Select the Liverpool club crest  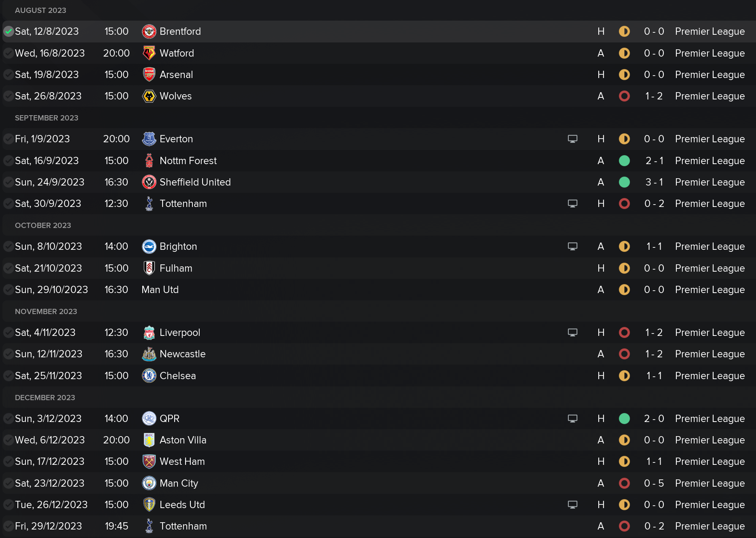point(149,333)
